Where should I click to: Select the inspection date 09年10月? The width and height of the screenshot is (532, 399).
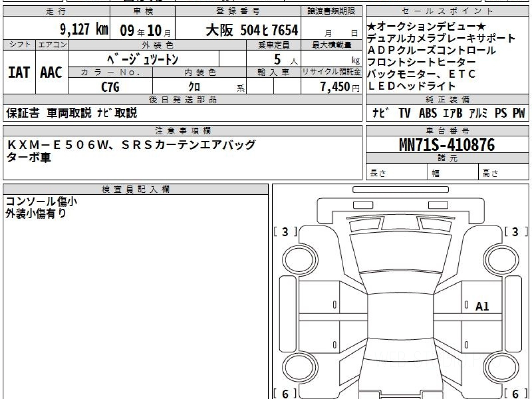[145, 31]
